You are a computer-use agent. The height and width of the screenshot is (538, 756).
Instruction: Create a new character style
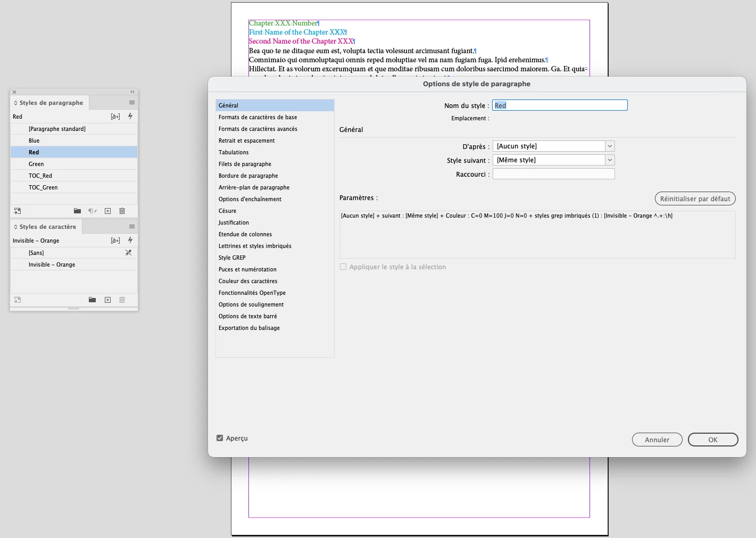[107, 300]
